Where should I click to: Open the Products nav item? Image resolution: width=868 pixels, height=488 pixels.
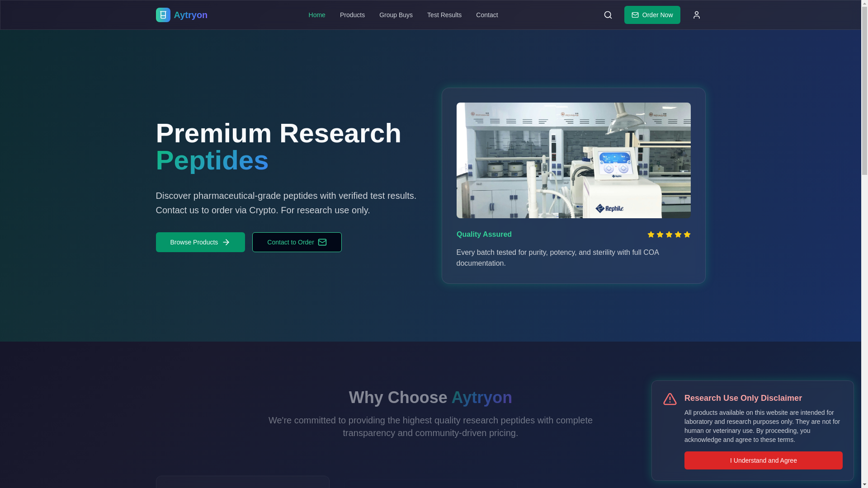tap(352, 15)
